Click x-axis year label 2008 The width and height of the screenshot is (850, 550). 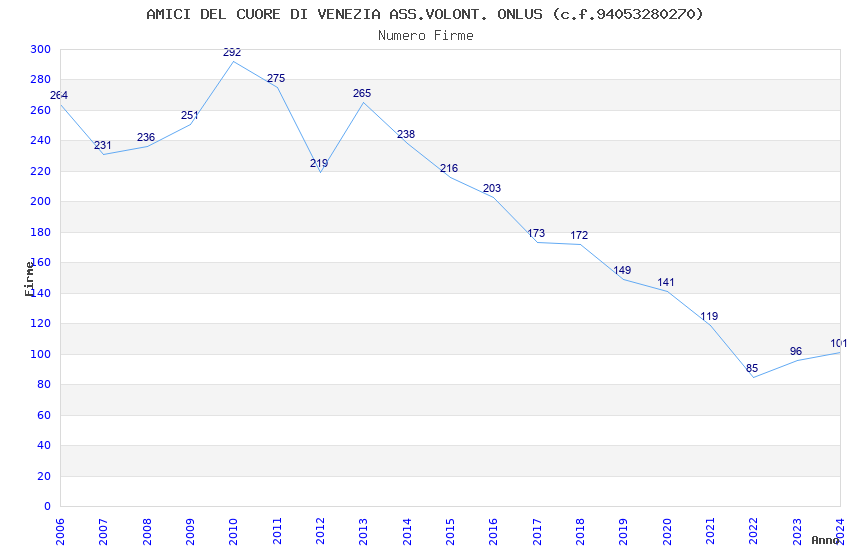click(146, 532)
